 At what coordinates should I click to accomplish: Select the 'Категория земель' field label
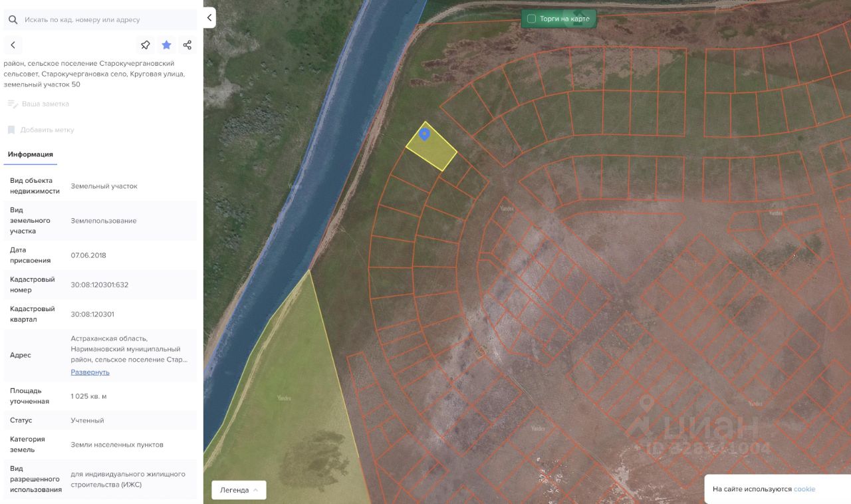coord(28,445)
